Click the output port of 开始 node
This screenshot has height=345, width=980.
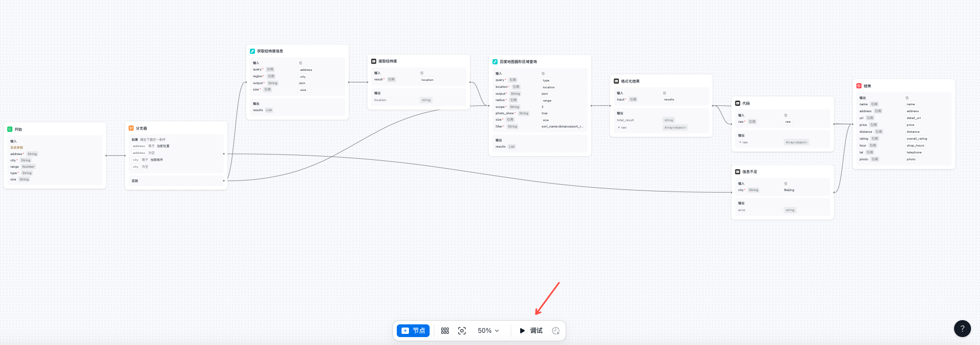tap(106, 156)
